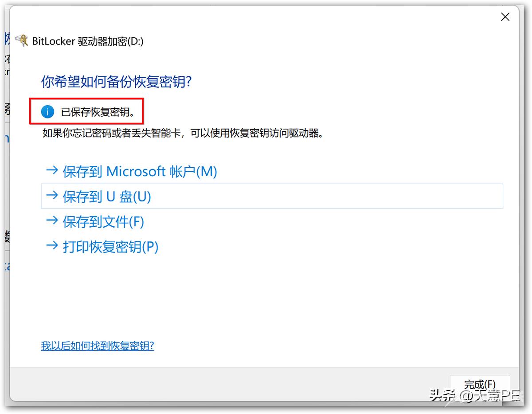The width and height of the screenshot is (532, 414).
Task: Click the BitLocker 驱动器加密(D:) title text
Action: pyautogui.click(x=88, y=41)
